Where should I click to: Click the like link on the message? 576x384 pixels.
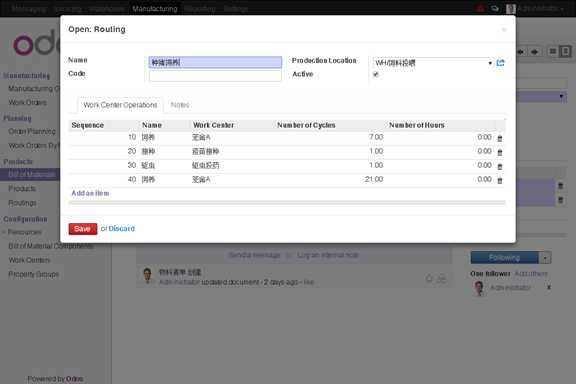click(309, 282)
